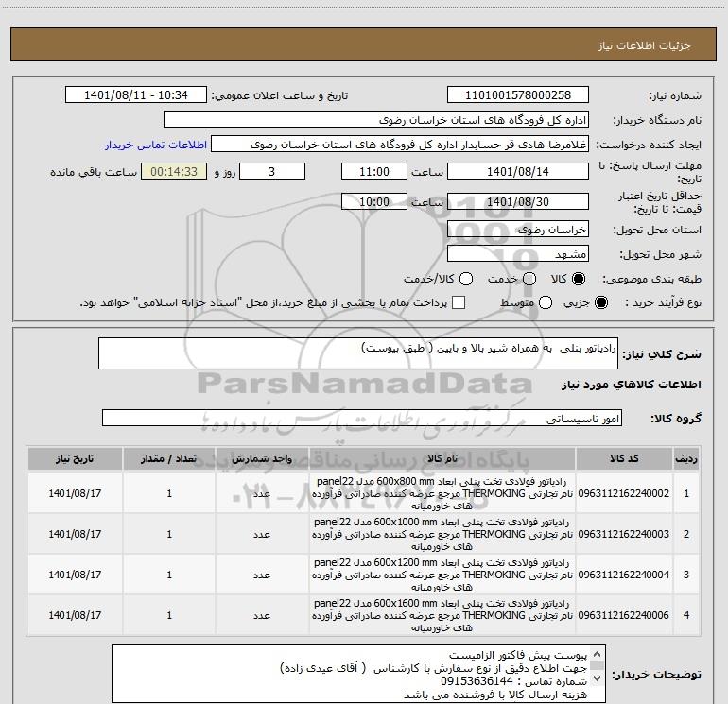
Task: Click the 600x1600 mm radiator name cell
Action: click(x=442, y=615)
